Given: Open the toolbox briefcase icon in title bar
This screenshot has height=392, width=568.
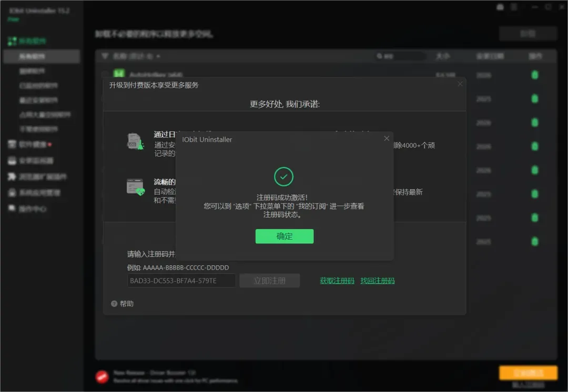Looking at the screenshot, I should click(x=500, y=7).
